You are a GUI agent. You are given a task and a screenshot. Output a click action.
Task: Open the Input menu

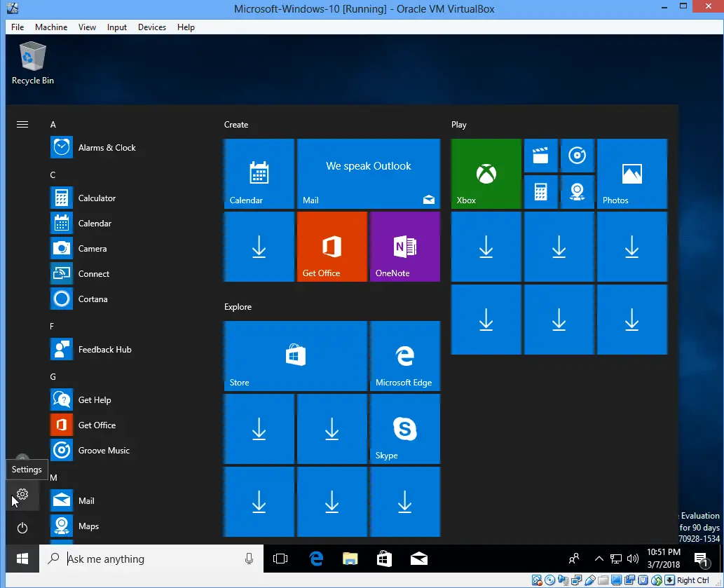point(117,27)
